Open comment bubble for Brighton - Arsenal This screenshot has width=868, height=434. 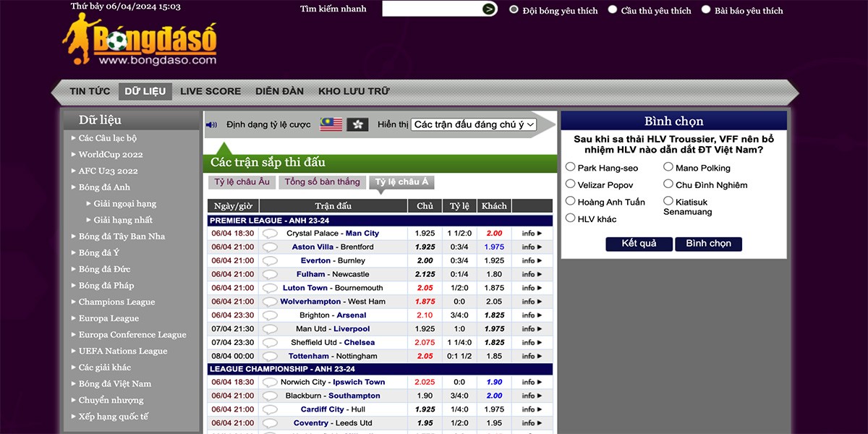click(270, 315)
